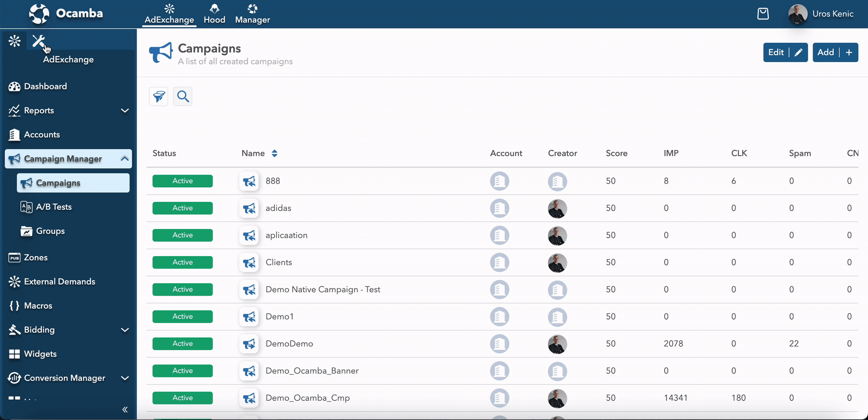Click the Zones PUB icon
The width and height of the screenshot is (868, 420).
14,258
